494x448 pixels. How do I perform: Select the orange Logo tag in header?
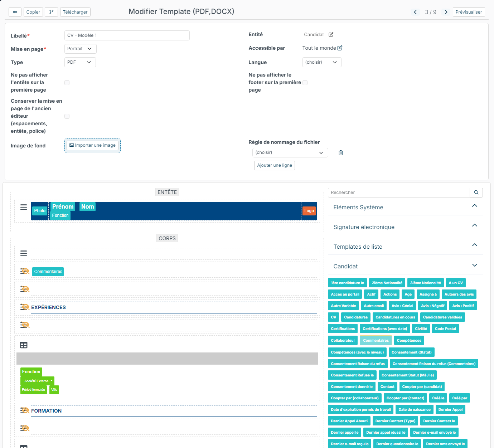tap(309, 211)
